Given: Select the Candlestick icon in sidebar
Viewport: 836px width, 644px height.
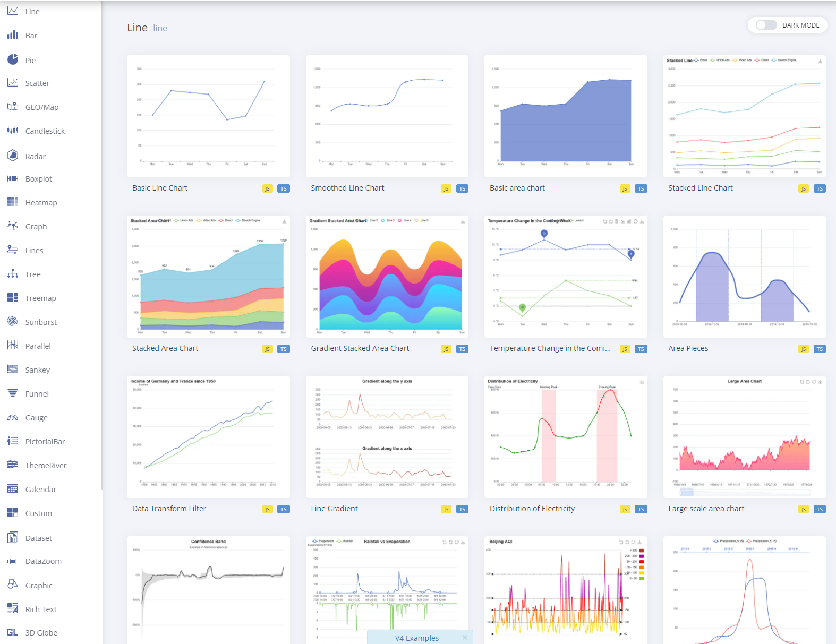Looking at the screenshot, I should point(13,131).
